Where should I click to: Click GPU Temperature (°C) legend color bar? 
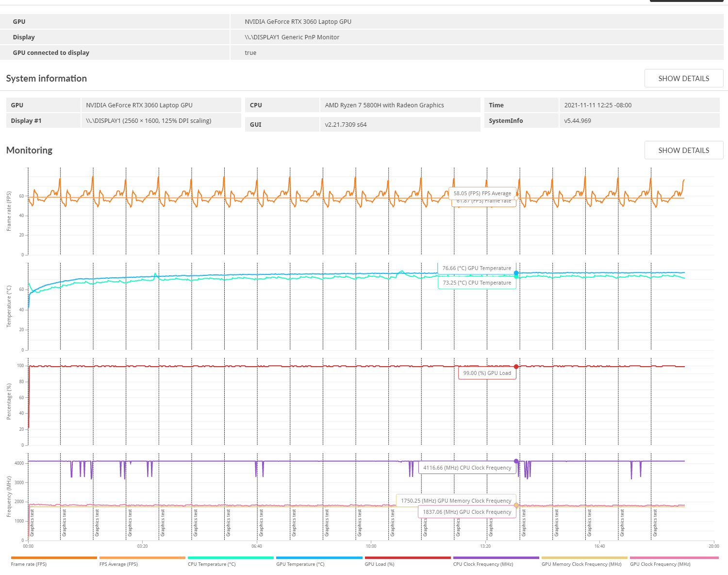point(319,558)
